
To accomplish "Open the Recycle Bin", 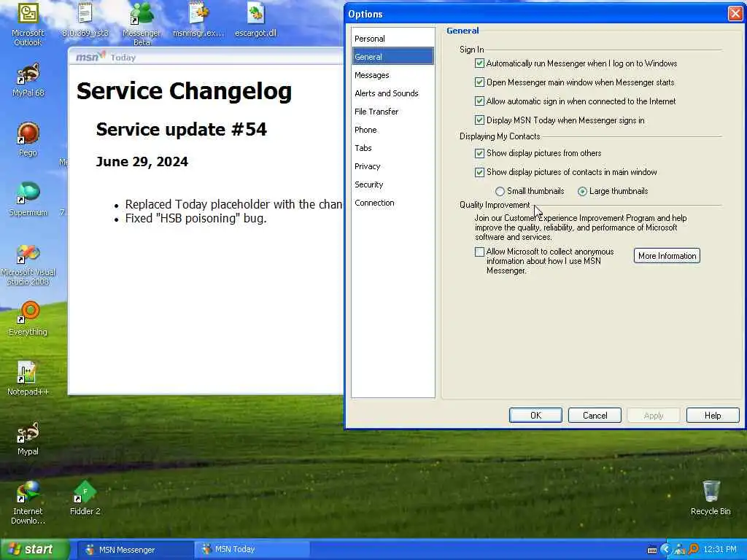I will [x=711, y=498].
